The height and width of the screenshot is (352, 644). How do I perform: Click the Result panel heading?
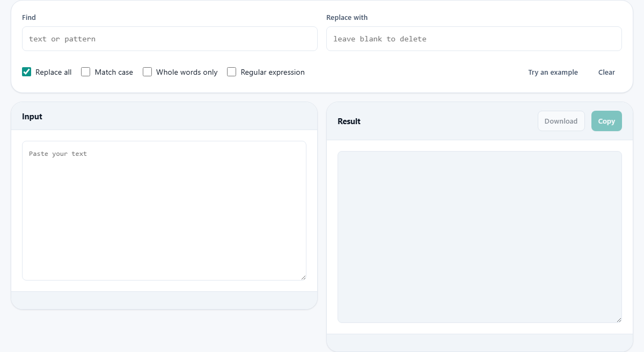click(x=349, y=121)
